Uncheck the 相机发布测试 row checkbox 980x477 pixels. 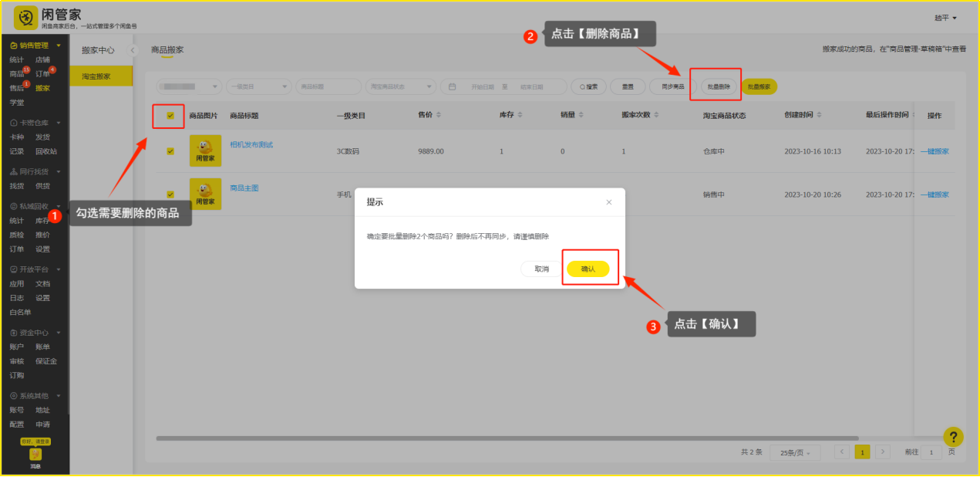[170, 151]
